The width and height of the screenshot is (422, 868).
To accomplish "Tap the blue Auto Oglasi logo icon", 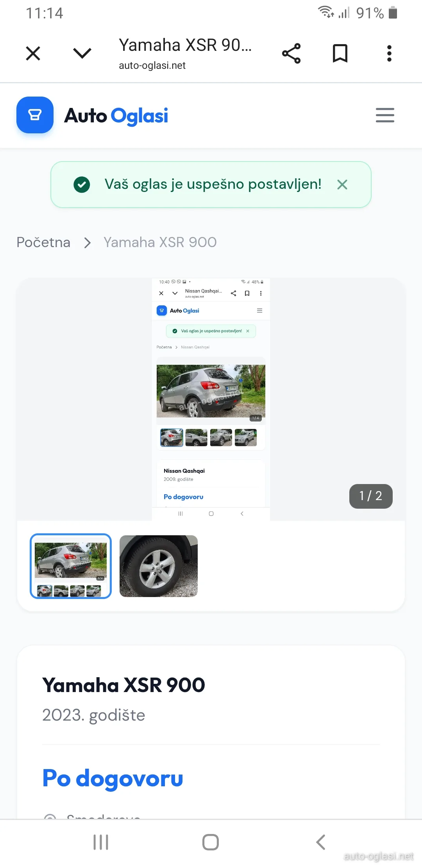I will click(35, 115).
